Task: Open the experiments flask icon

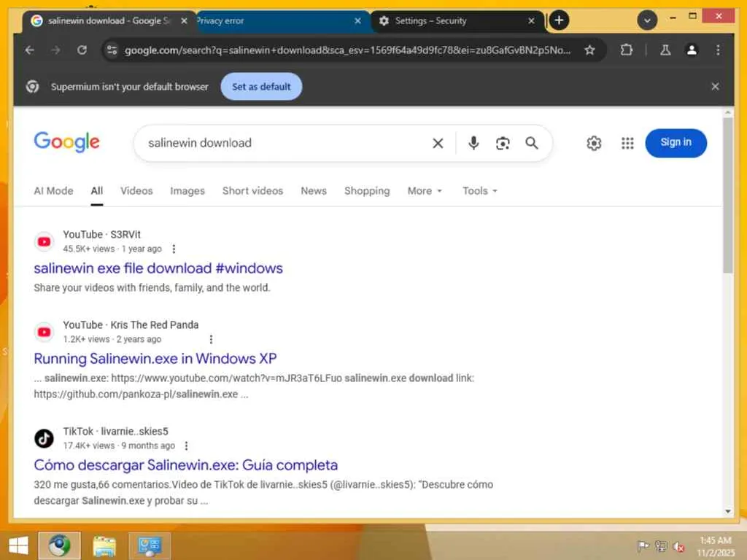Action: coord(665,50)
